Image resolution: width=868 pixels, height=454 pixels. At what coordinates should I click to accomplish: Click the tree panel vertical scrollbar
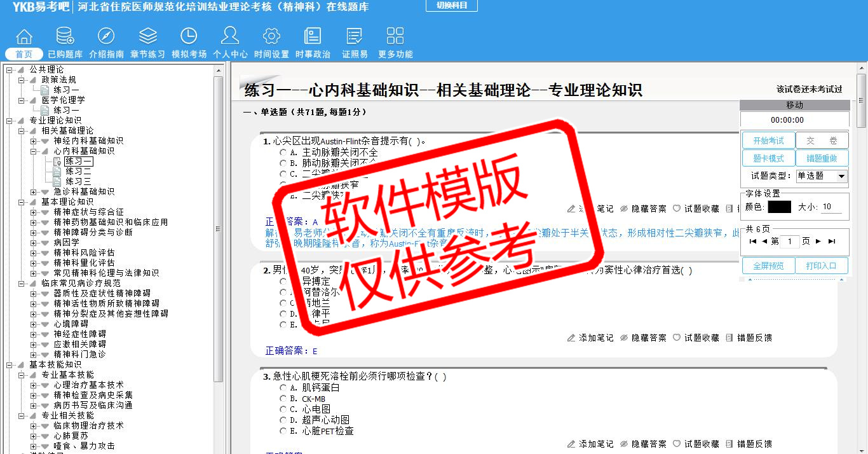point(219,229)
